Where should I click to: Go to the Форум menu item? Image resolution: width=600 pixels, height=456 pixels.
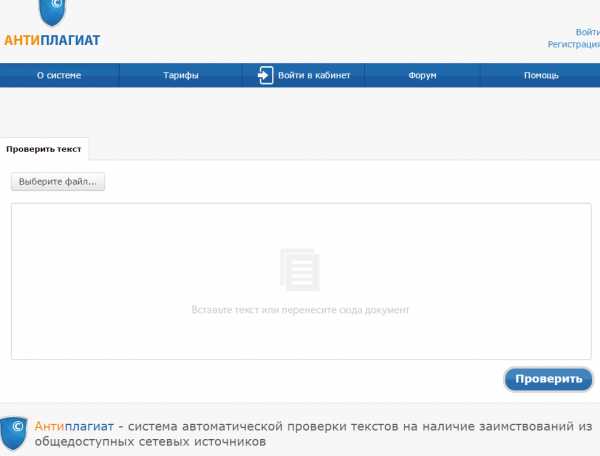click(x=422, y=75)
